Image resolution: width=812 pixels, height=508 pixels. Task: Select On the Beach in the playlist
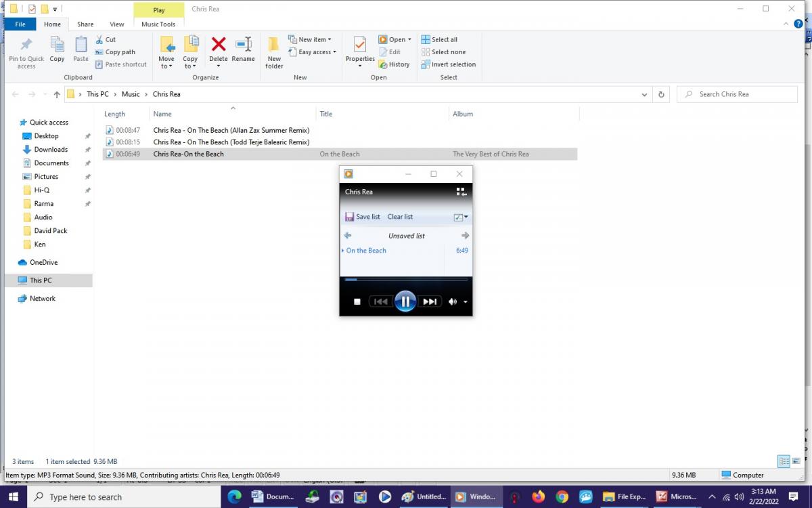click(x=366, y=251)
